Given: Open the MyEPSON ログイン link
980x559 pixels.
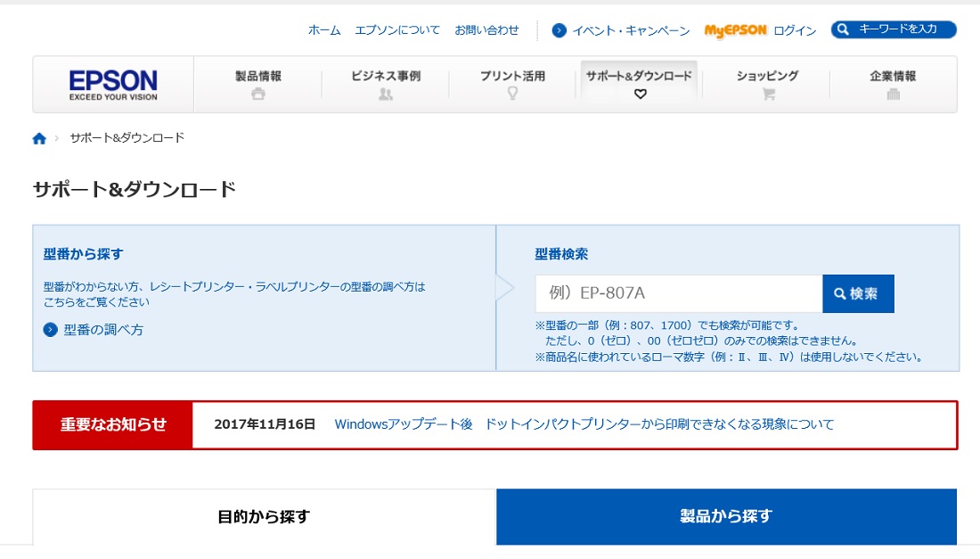Looking at the screenshot, I should pyautogui.click(x=760, y=30).
